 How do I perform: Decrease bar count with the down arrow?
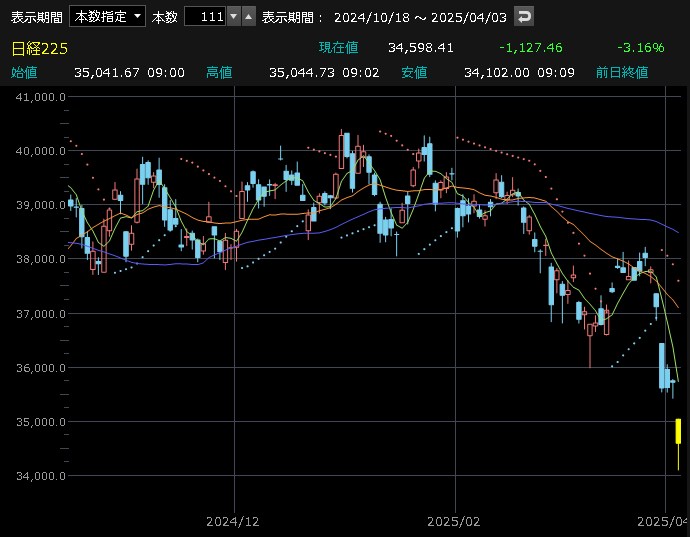(x=234, y=17)
